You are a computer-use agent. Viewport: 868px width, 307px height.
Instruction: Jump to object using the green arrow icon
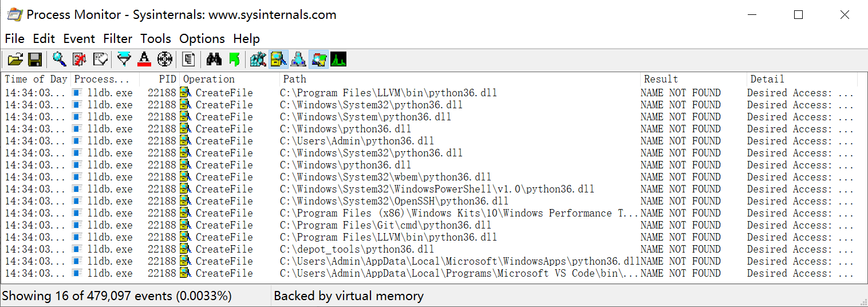pos(234,59)
